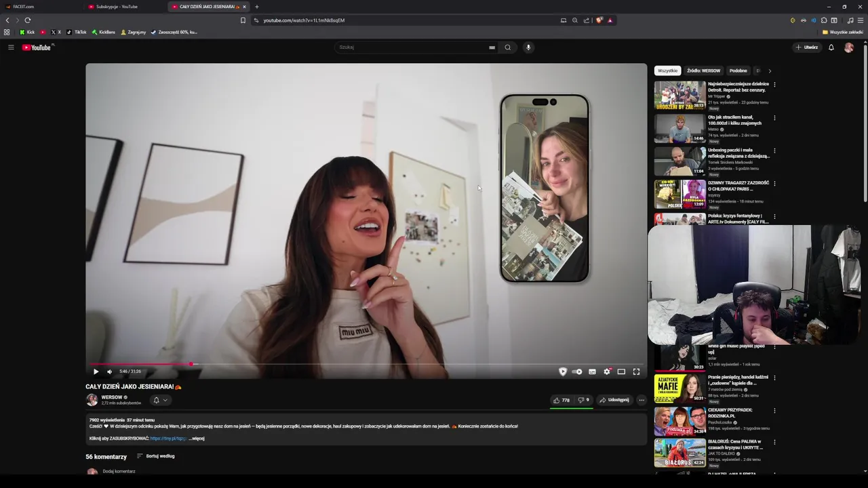Select the Podobne filter chip
Viewport: 868px width, 488px height.
pyautogui.click(x=738, y=70)
